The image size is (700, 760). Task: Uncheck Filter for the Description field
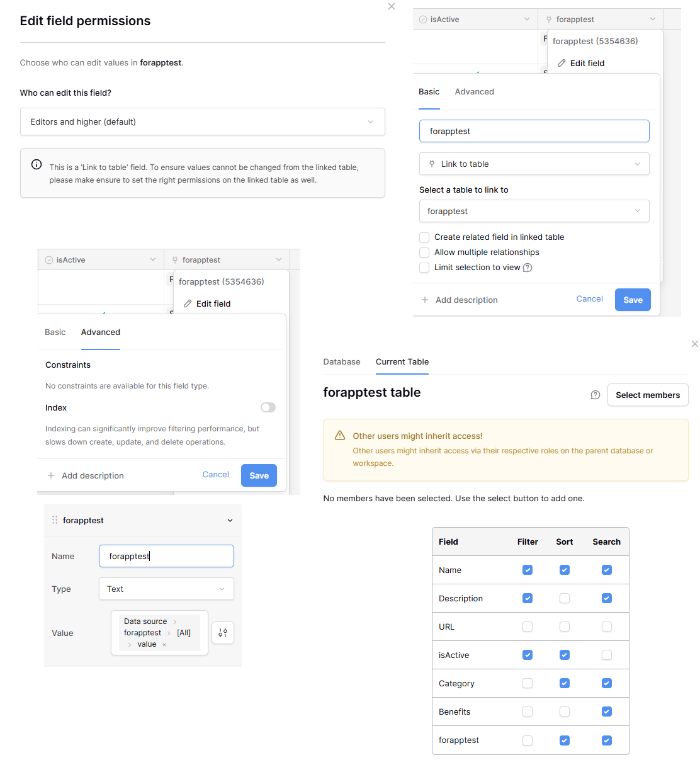(x=528, y=598)
